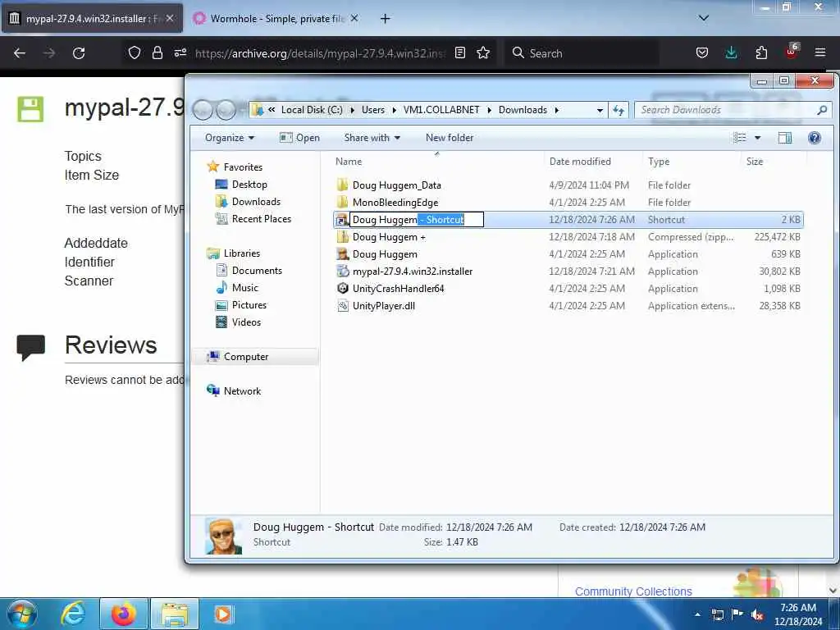Click the Firefox search box
The height and width of the screenshot is (630, 840).
tap(582, 53)
